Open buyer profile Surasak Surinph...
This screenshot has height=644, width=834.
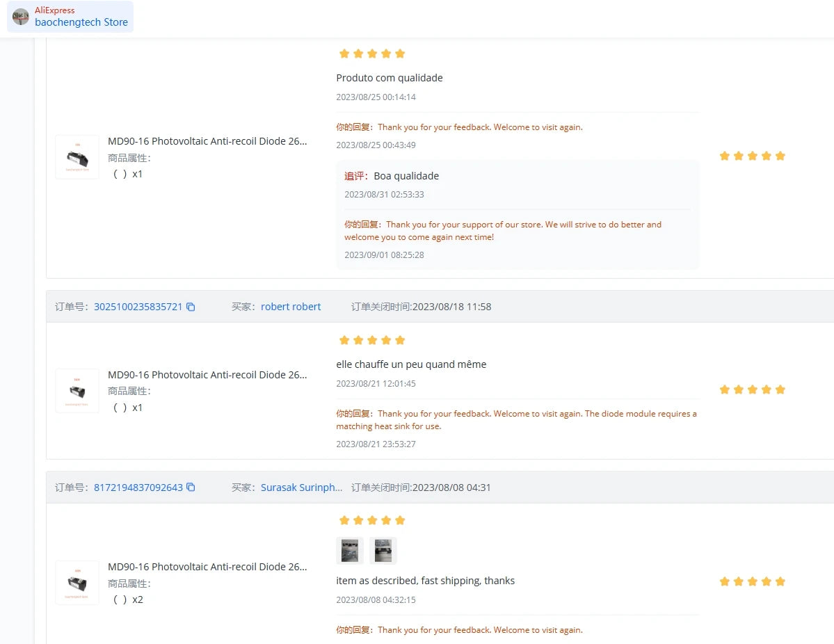click(302, 487)
